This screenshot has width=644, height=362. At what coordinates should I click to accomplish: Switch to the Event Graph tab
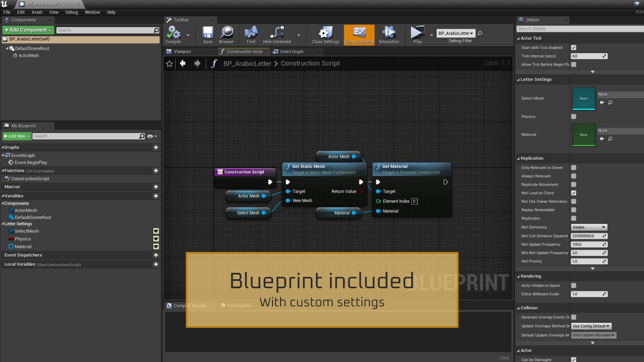[x=291, y=52]
